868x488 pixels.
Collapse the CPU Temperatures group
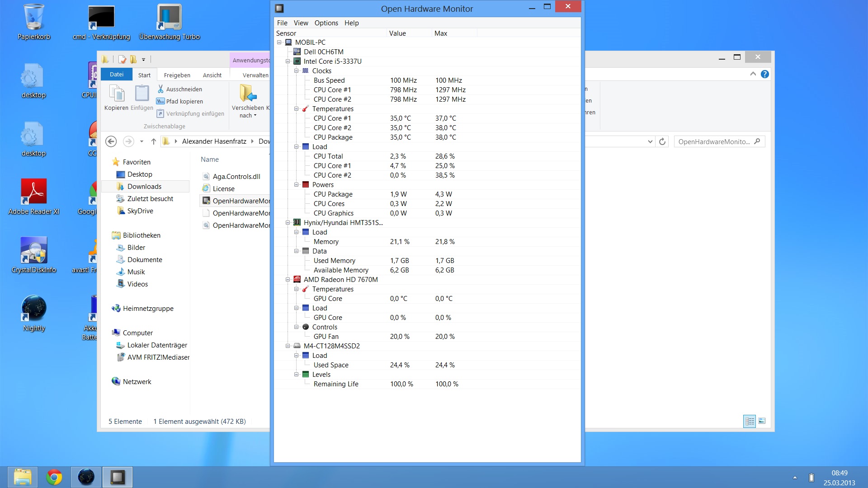[x=297, y=109]
